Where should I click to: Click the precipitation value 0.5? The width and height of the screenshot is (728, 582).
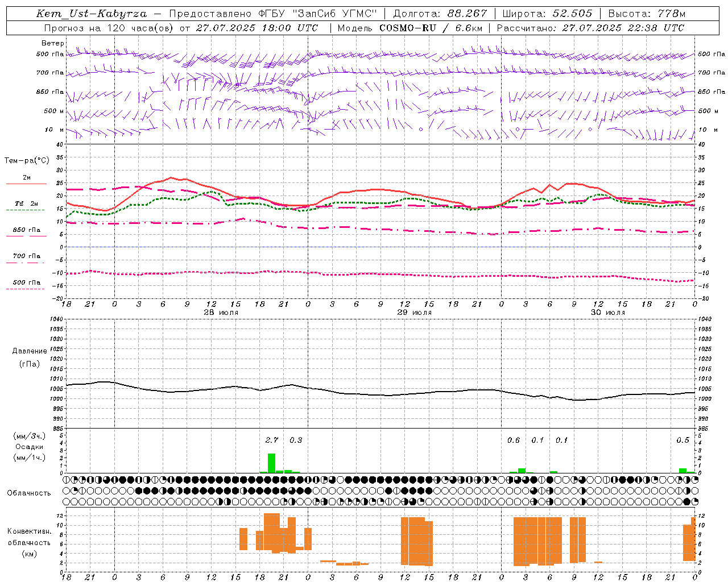click(x=682, y=440)
